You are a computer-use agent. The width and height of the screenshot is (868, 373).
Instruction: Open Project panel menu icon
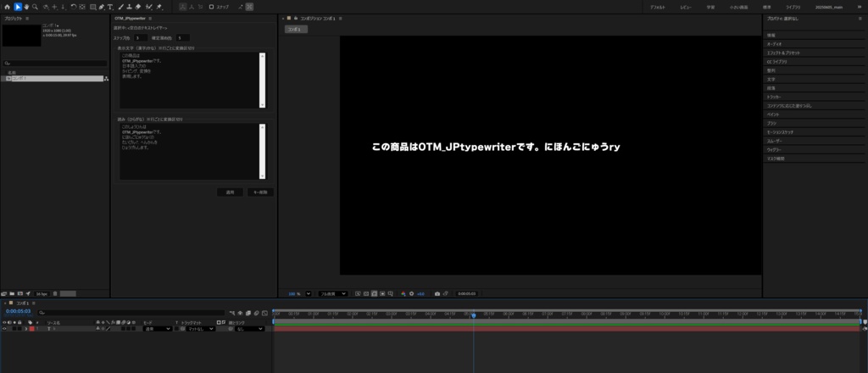[x=27, y=19]
